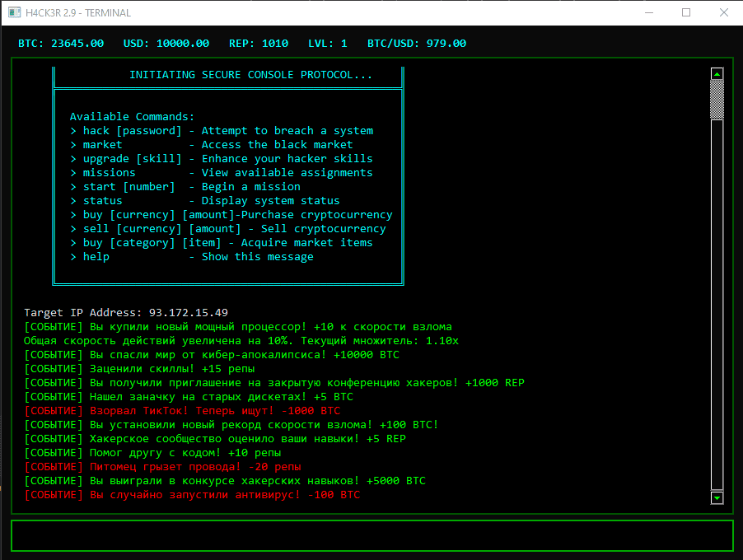Click the scrollbar down arrow

(717, 497)
